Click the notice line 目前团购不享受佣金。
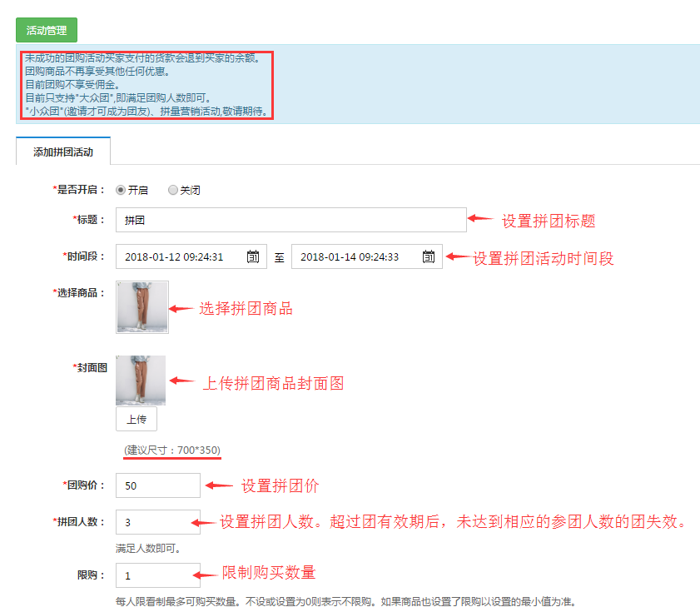 72,84
